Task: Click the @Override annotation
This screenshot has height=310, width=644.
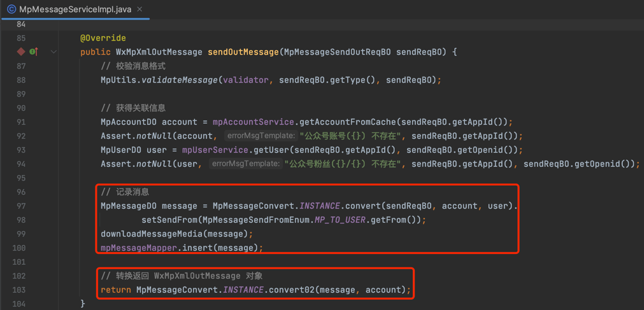Action: click(x=103, y=38)
